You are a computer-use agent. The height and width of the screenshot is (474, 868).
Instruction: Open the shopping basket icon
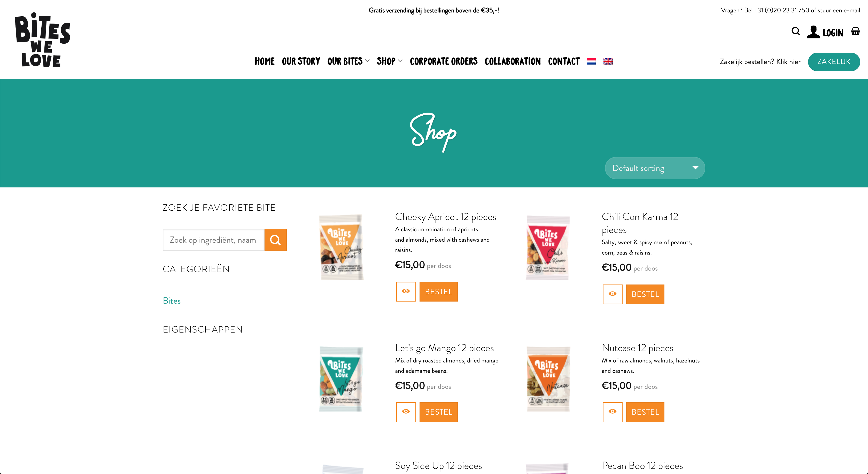855,32
